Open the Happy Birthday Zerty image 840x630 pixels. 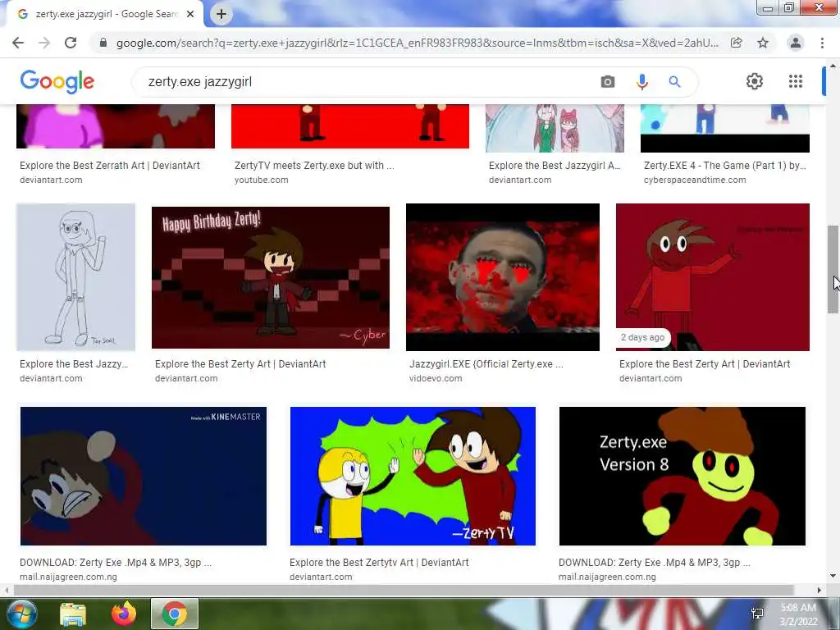271,277
